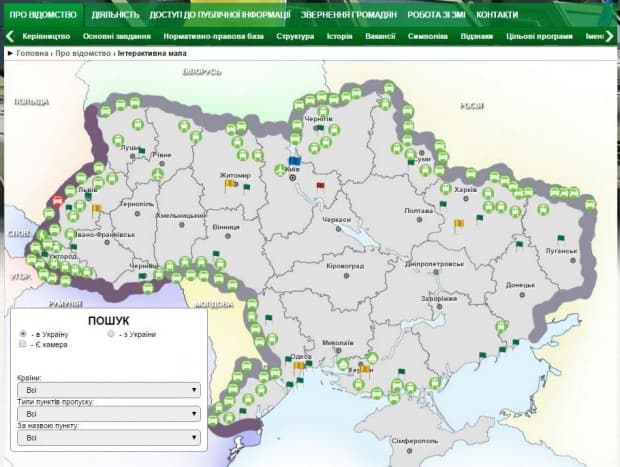Select the 'в Україну' radio button
This screenshot has width=620, height=467.
(x=23, y=333)
